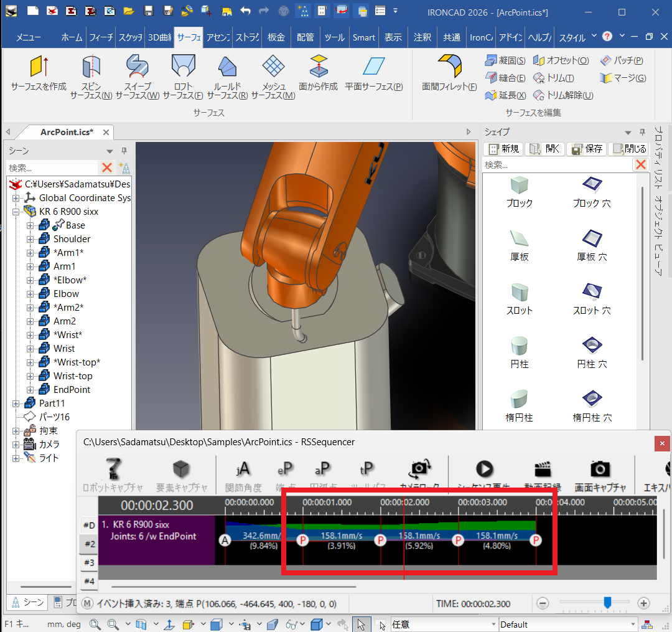The width and height of the screenshot is (672, 632).
Task: Clear scene search with red X button
Action: pos(107,167)
